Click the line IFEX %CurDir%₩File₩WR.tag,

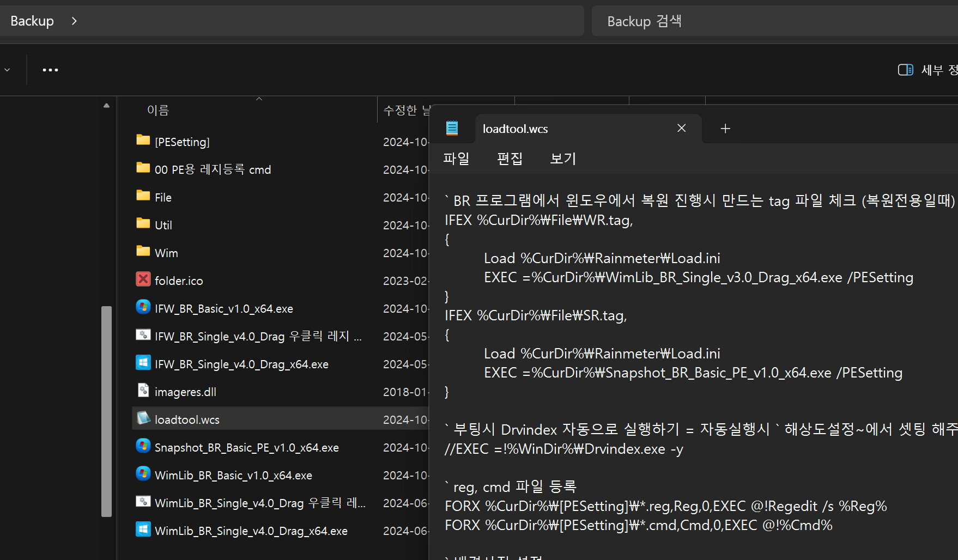tap(538, 220)
